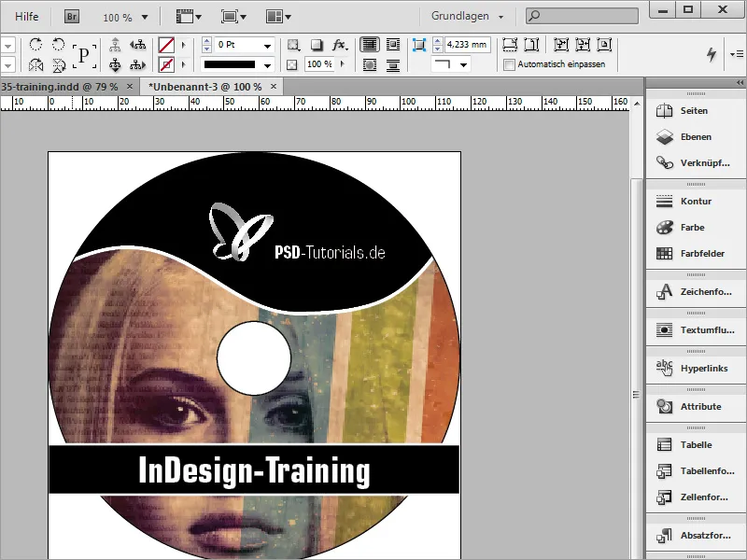Flip horizontally icon

[35, 64]
